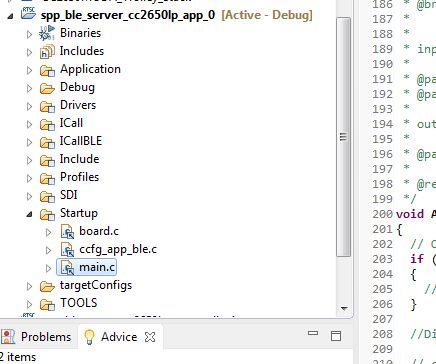This screenshot has width=436, height=364.
Task: Click the board.c file icon
Action: 68,232
